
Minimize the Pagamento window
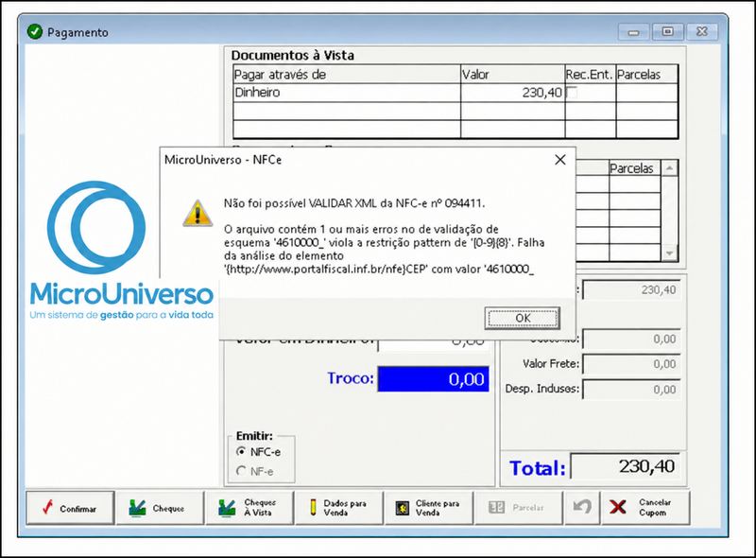(x=633, y=32)
